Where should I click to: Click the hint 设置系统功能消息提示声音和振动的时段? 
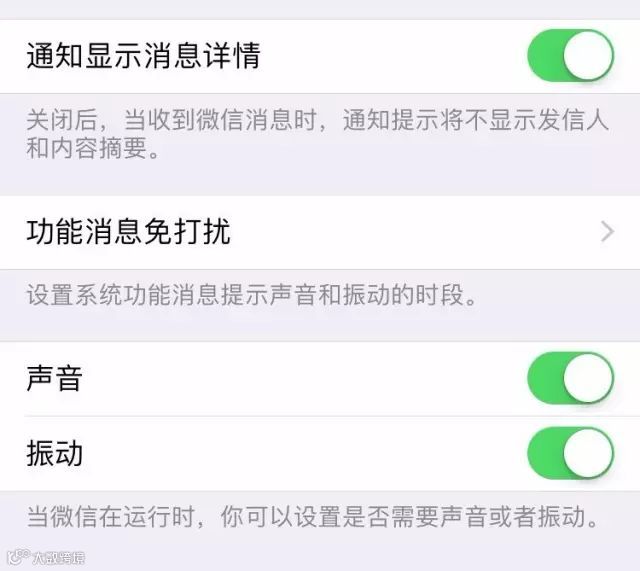[252, 295]
